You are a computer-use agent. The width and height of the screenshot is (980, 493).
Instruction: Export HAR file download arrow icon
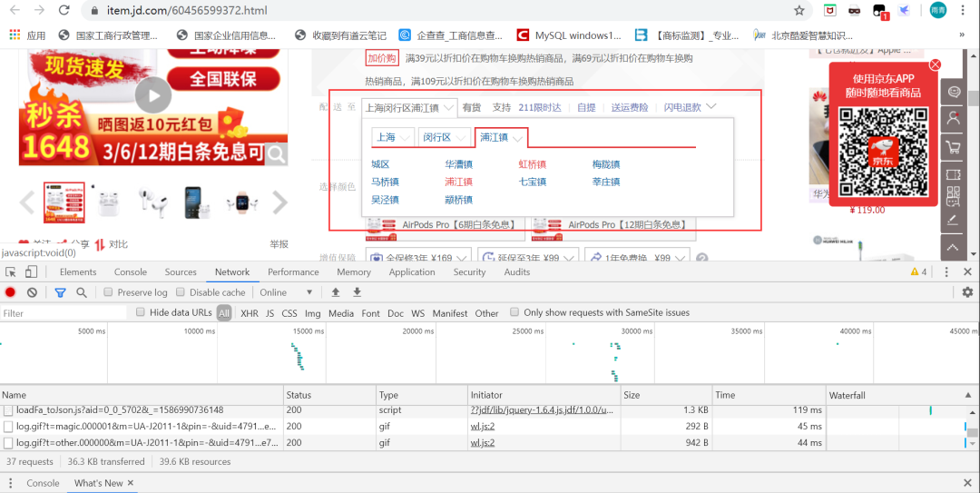(357, 292)
